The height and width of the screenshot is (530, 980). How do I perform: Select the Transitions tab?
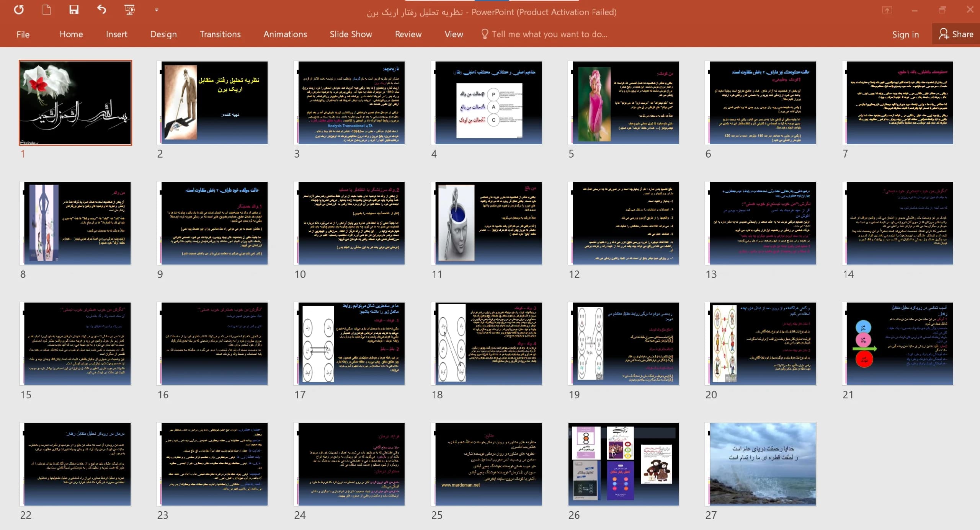click(220, 34)
